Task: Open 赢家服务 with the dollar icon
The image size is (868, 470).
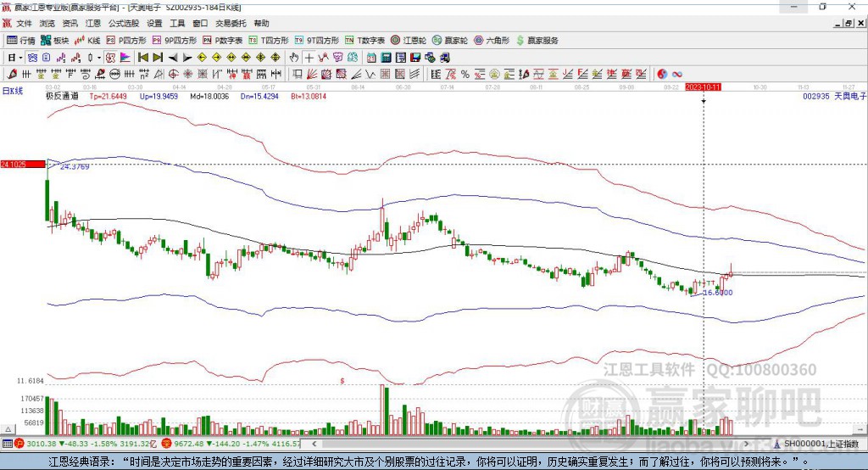Action: click(537, 41)
